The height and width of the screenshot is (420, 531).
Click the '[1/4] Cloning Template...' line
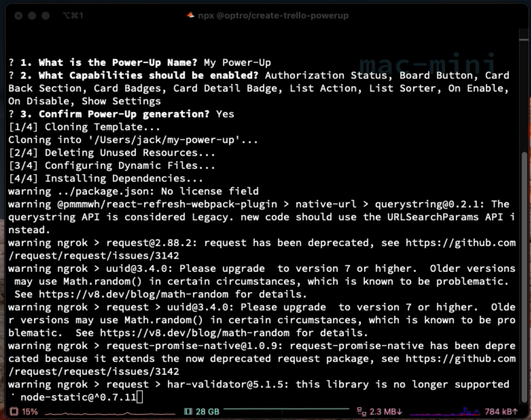pos(84,127)
